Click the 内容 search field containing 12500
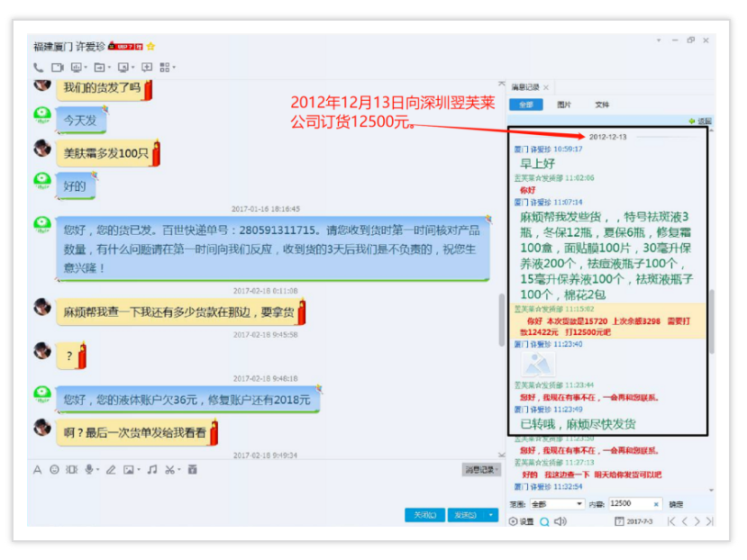This screenshot has height=560, width=747. pyautogui.click(x=629, y=504)
